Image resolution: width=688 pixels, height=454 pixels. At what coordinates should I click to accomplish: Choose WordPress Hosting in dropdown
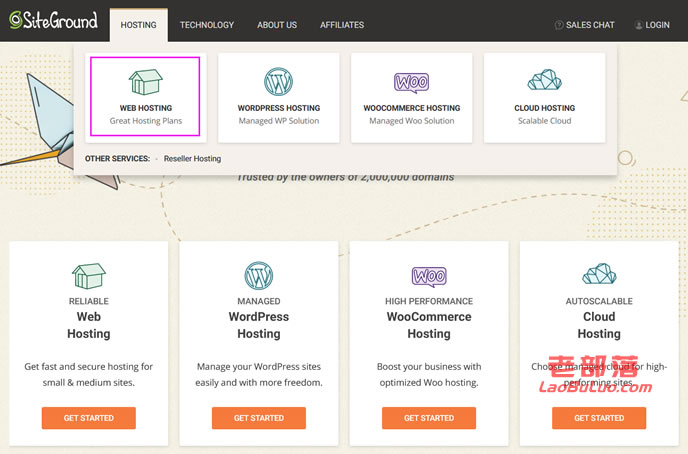pyautogui.click(x=279, y=108)
